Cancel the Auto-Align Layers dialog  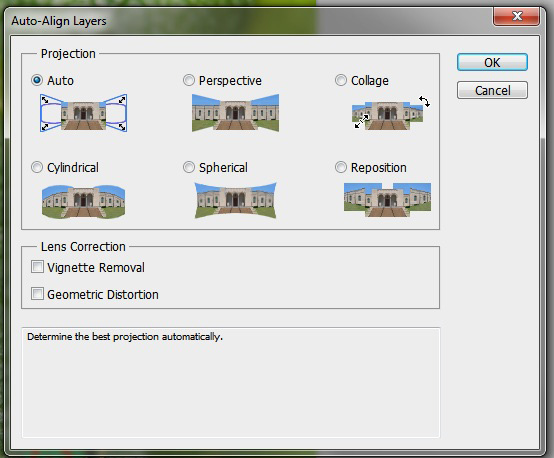492,90
